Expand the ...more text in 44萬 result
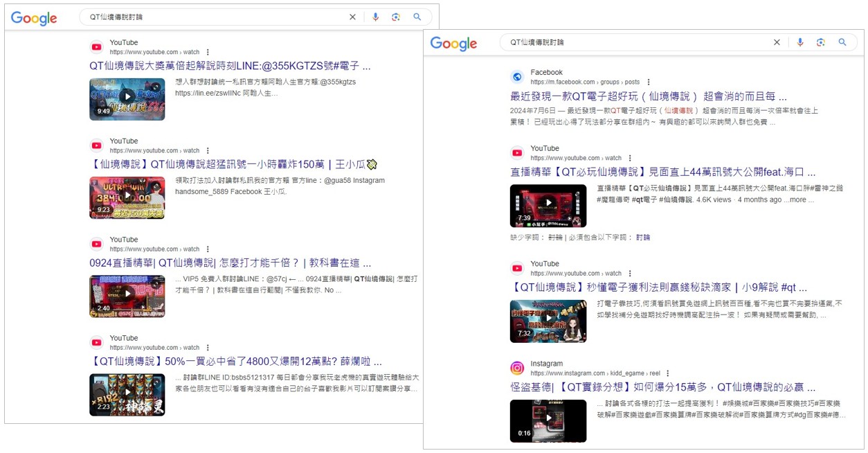The image size is (868, 453). [797, 199]
